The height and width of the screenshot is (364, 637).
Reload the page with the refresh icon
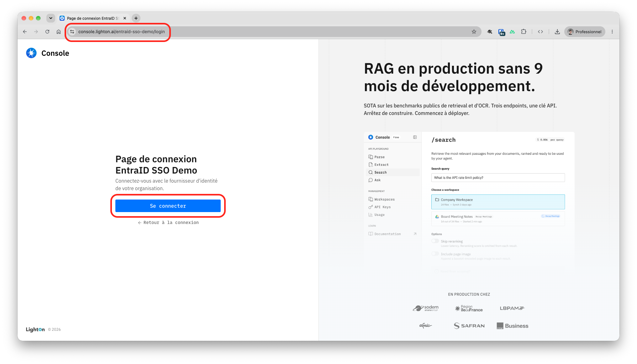tap(47, 32)
